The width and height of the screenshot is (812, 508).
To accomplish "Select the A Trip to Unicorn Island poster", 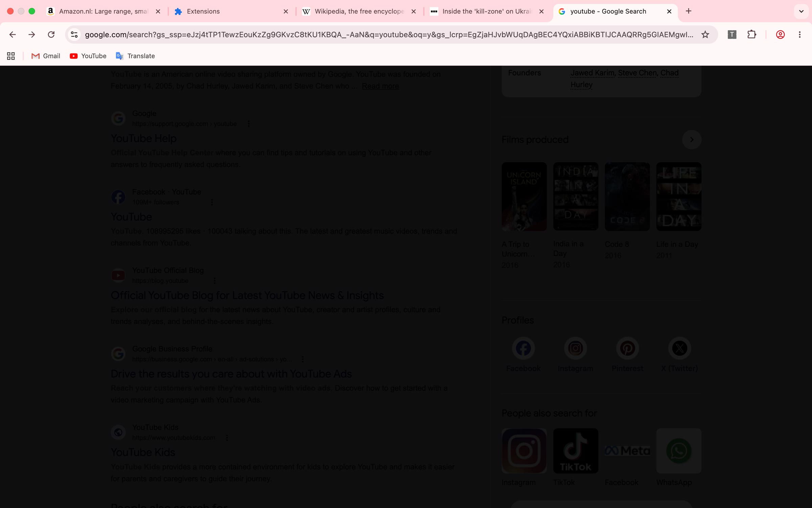I will click(524, 196).
